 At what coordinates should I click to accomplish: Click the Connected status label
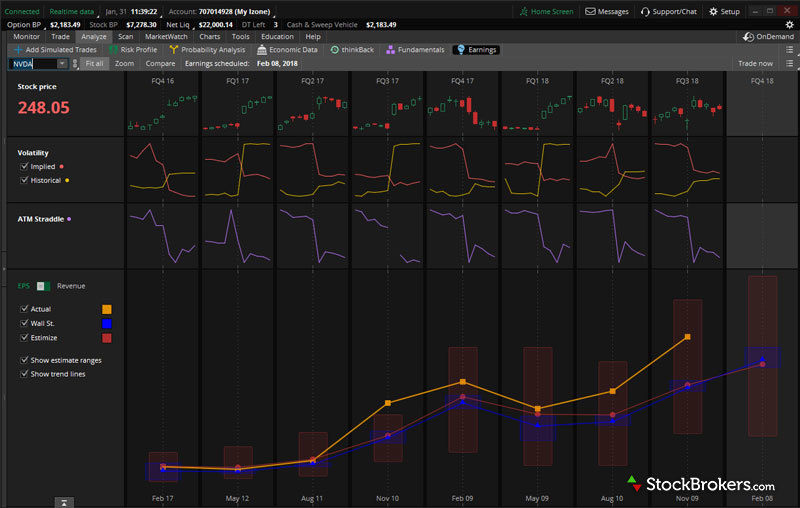tap(22, 12)
